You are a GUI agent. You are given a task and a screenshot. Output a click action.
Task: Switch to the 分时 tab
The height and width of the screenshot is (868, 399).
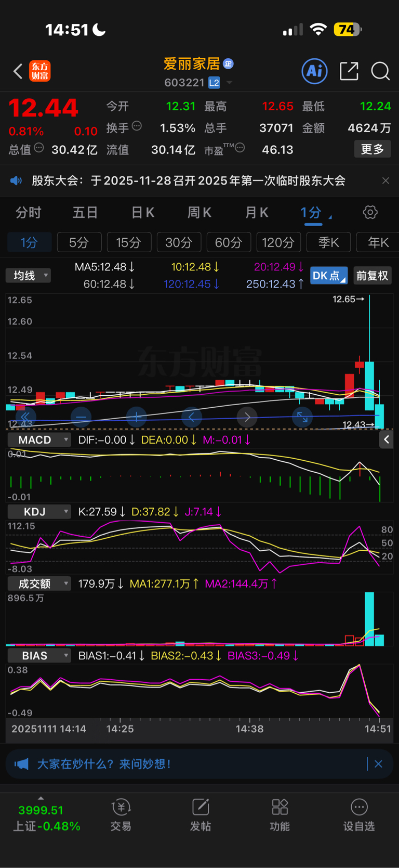pyautogui.click(x=29, y=213)
